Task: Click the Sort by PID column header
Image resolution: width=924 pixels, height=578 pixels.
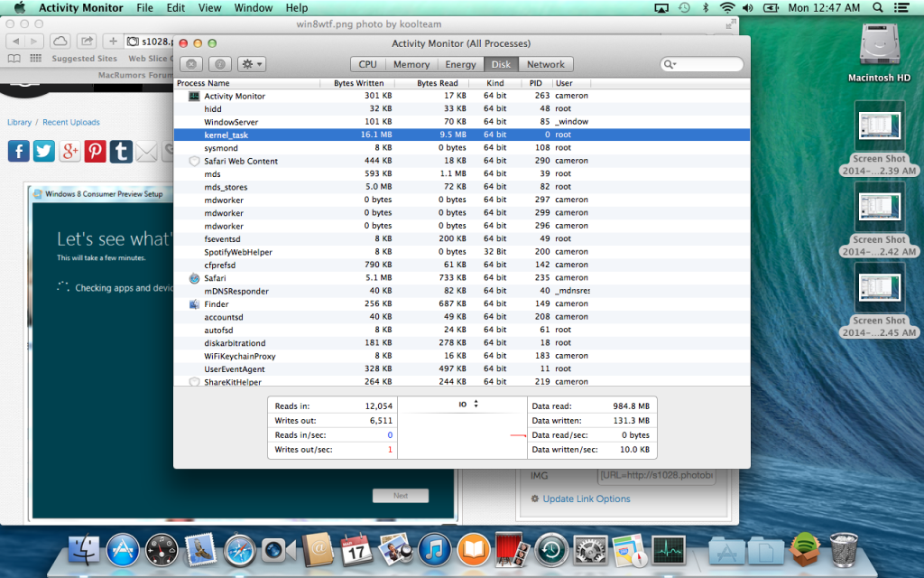Action: [535, 83]
